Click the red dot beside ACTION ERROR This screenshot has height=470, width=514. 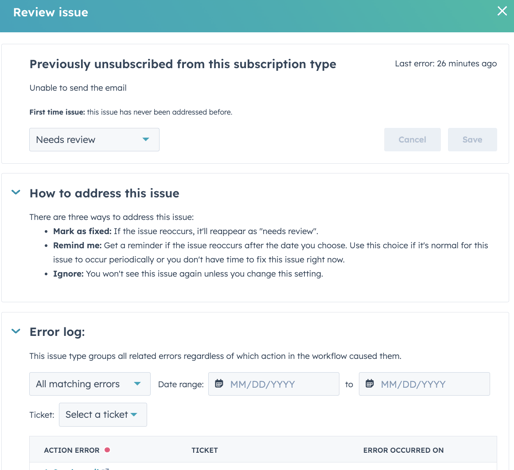107,450
